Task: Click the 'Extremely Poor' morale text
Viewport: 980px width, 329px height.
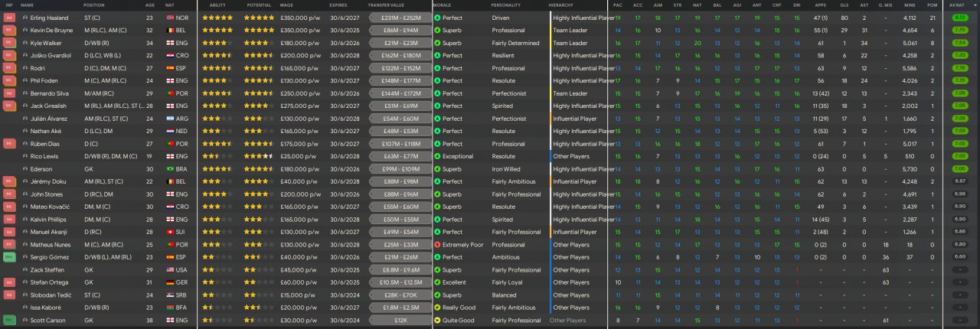Action: 463,245
